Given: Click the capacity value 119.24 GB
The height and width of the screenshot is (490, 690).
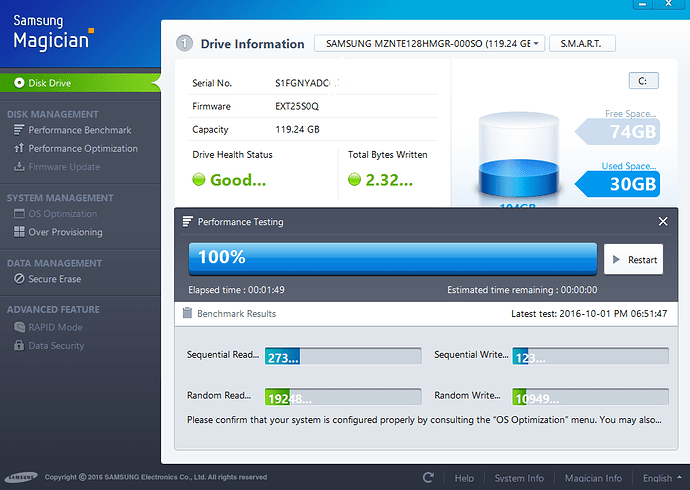Looking at the screenshot, I should coord(297,129).
